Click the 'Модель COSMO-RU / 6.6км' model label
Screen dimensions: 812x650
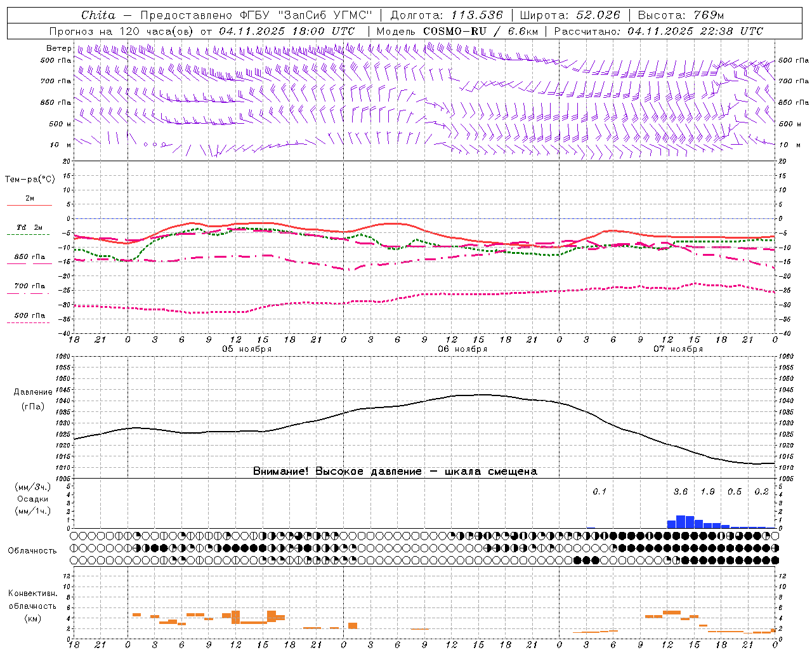[457, 31]
